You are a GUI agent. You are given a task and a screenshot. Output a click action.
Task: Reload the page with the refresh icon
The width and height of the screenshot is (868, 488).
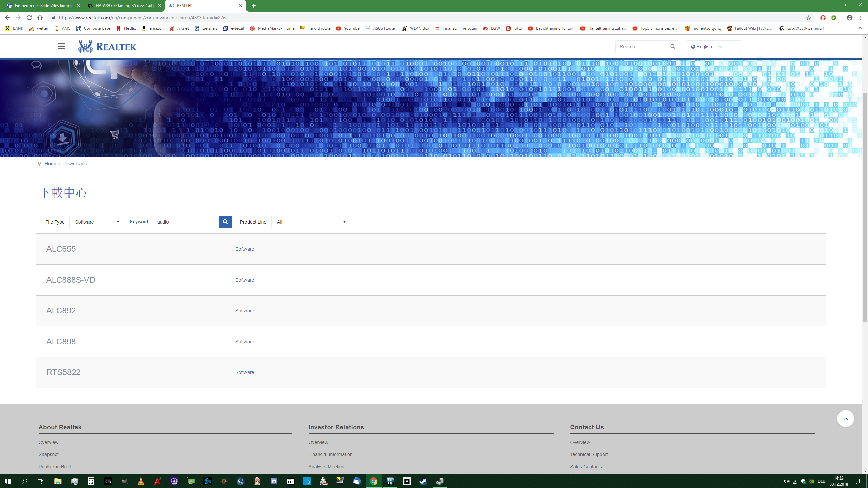tap(29, 18)
